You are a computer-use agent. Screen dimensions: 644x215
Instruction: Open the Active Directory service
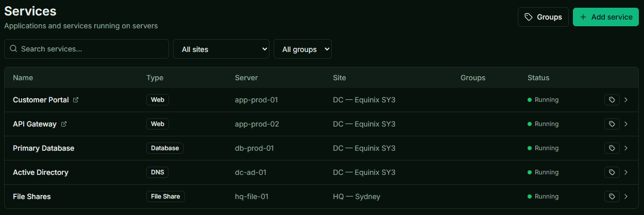[x=41, y=172]
